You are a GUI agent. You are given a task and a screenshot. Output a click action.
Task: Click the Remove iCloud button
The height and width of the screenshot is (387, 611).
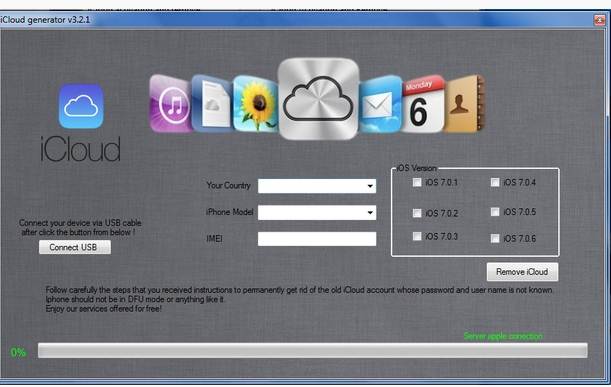click(522, 272)
